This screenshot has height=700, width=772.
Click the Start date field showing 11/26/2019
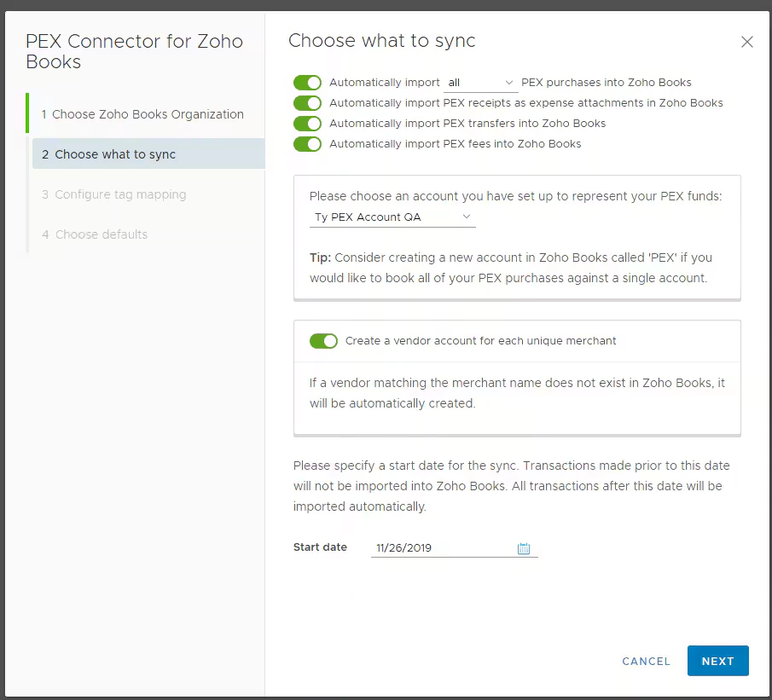tap(454, 548)
